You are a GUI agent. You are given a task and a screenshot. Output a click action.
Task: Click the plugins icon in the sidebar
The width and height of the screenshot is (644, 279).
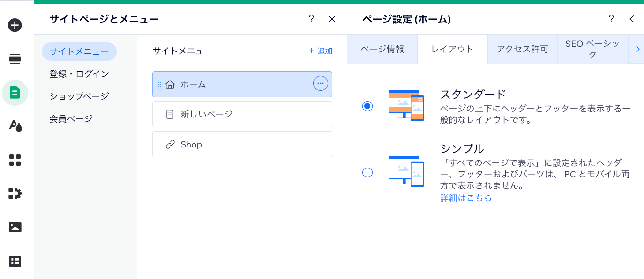point(15,193)
